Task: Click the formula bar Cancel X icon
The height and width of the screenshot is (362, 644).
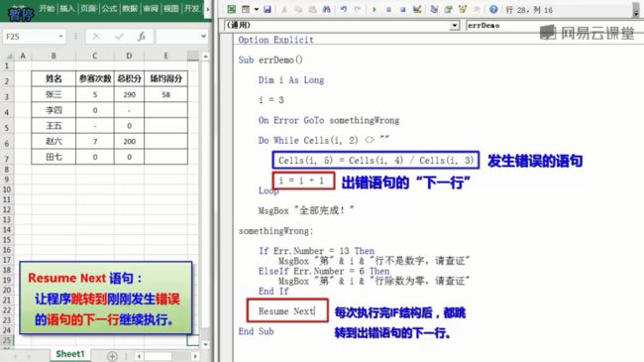Action: (x=96, y=37)
